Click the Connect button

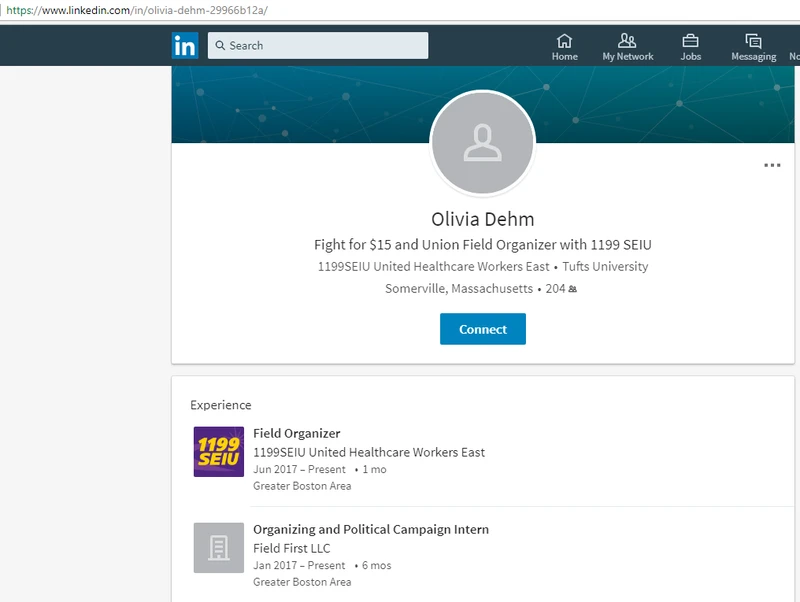pyautogui.click(x=483, y=329)
